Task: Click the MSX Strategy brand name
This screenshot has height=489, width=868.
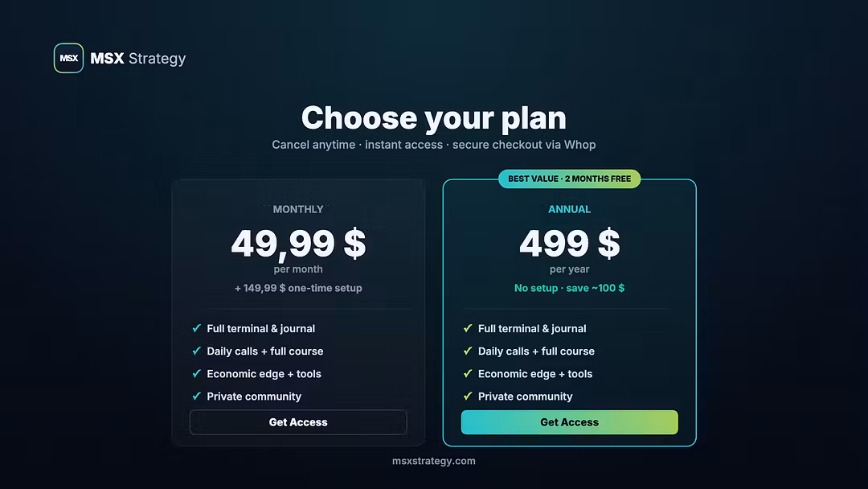Action: (x=138, y=58)
